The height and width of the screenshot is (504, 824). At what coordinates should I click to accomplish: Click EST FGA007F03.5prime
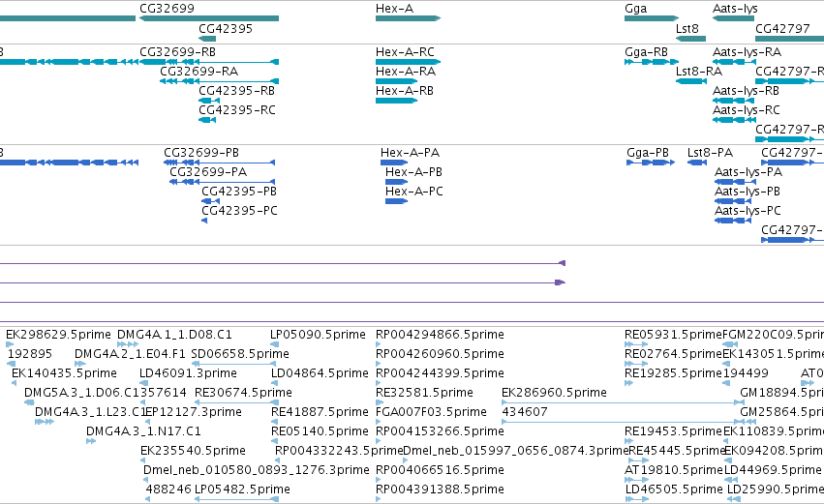click(431, 413)
